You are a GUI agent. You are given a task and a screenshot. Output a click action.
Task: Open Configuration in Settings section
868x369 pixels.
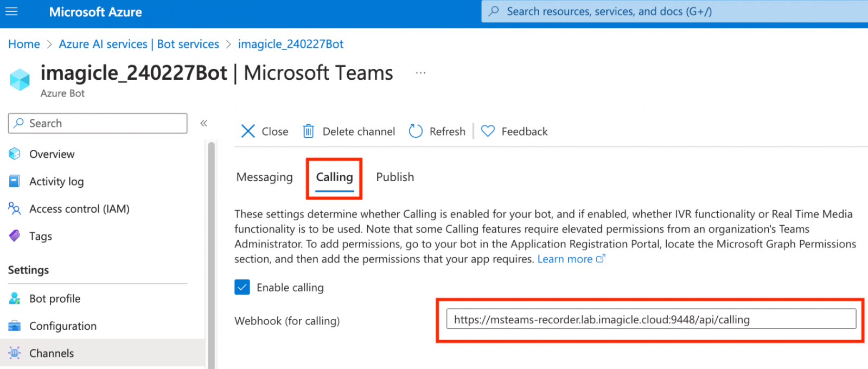point(62,326)
